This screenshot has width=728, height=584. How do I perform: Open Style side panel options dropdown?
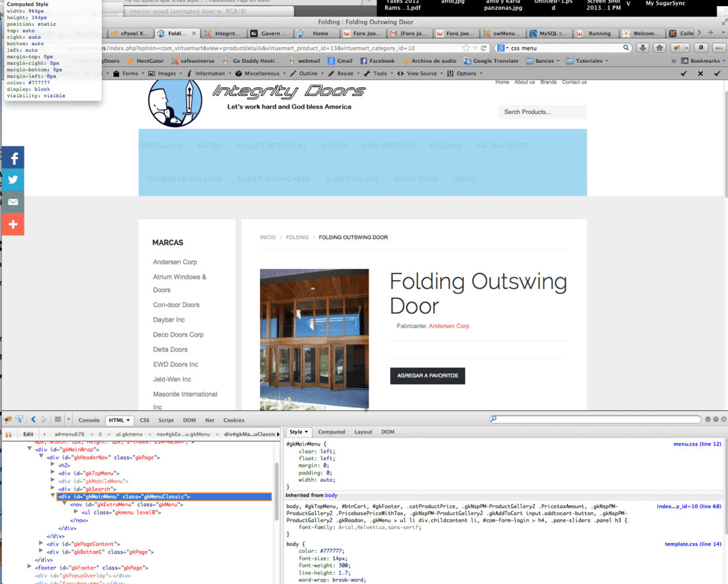306,432
